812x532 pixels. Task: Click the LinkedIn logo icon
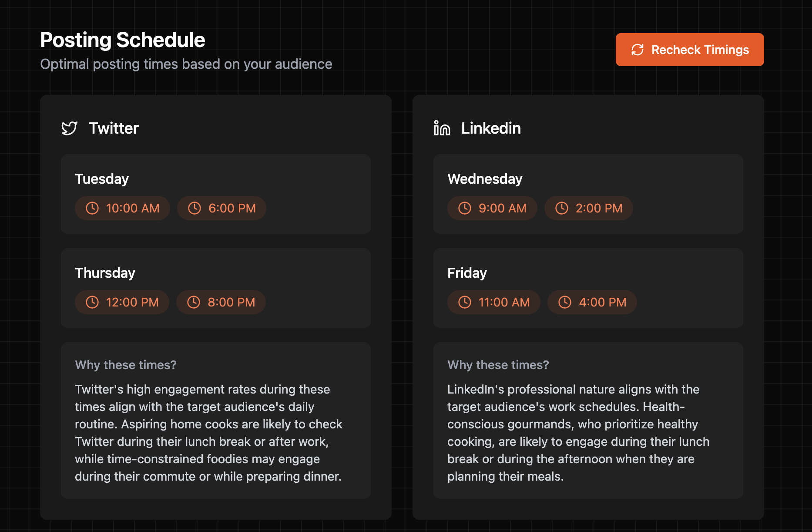pos(442,128)
